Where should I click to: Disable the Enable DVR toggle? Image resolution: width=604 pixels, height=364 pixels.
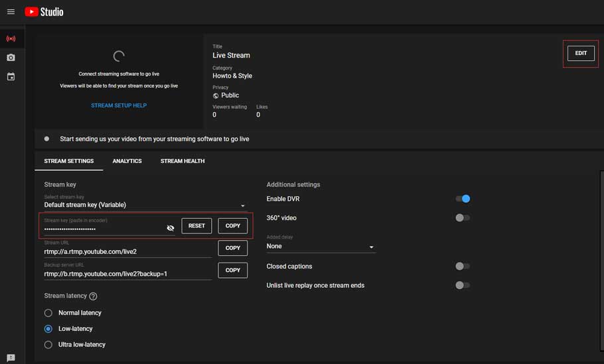[463, 199]
